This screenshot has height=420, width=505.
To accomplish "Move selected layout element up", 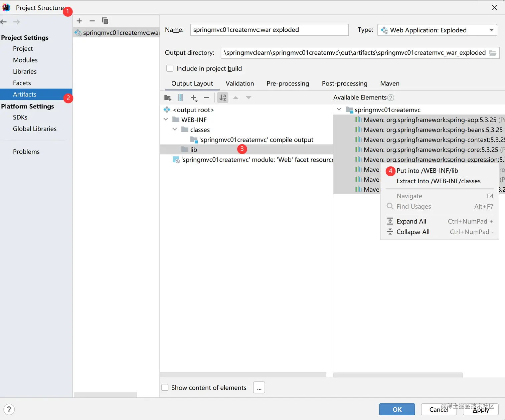I will tap(236, 98).
